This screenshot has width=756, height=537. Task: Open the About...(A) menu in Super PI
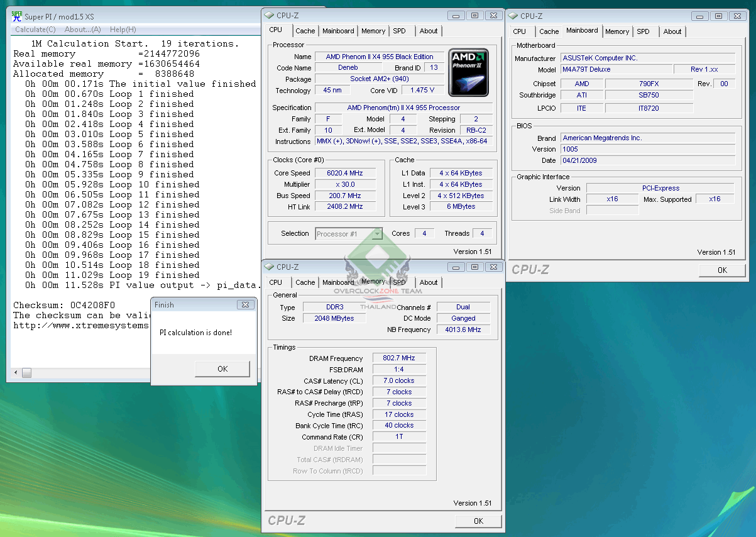click(x=82, y=30)
